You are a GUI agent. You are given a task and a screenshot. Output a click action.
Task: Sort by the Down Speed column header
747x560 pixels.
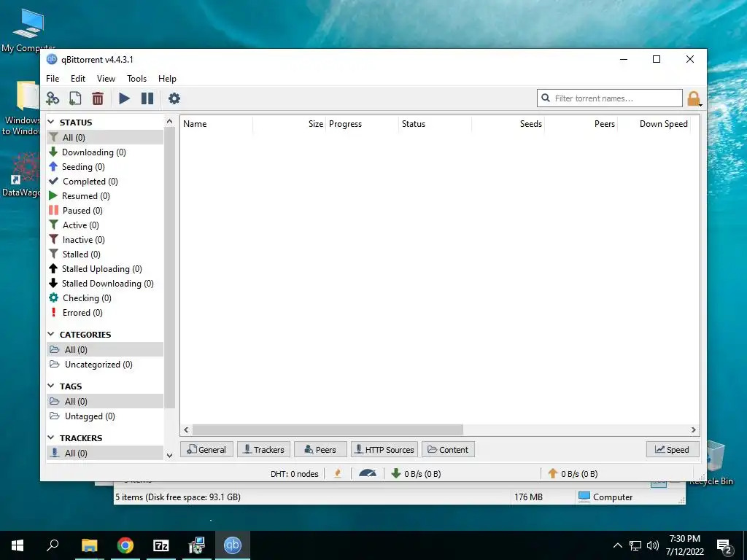coord(654,124)
